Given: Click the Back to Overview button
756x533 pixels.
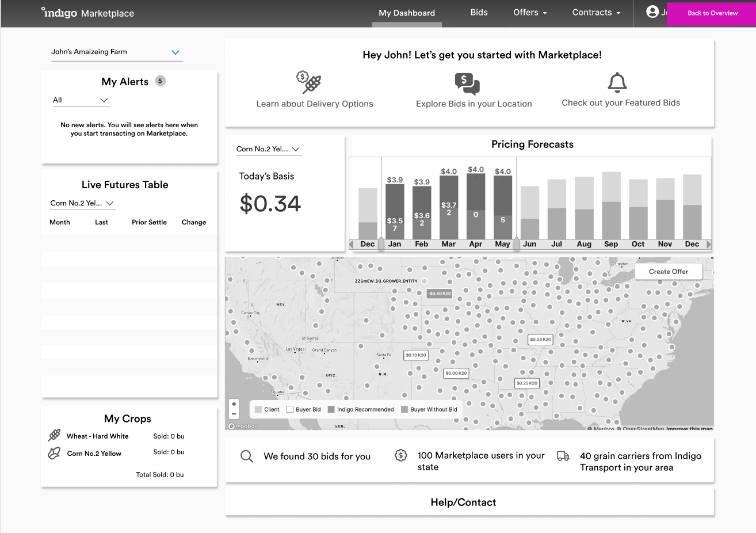Looking at the screenshot, I should tap(712, 13).
